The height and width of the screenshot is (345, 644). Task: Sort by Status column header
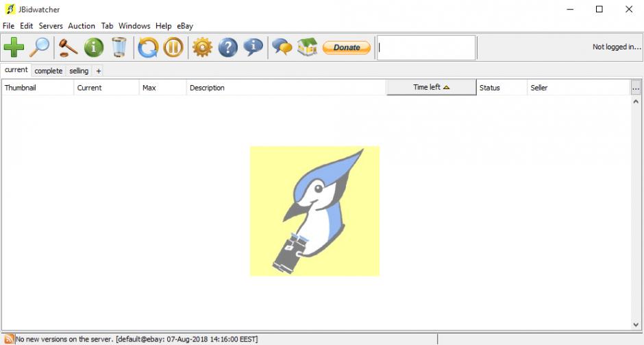[x=501, y=88]
